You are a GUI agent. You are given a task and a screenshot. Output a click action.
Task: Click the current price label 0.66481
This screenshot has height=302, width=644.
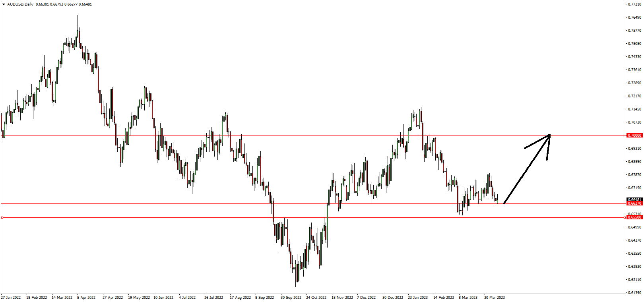pos(634,199)
